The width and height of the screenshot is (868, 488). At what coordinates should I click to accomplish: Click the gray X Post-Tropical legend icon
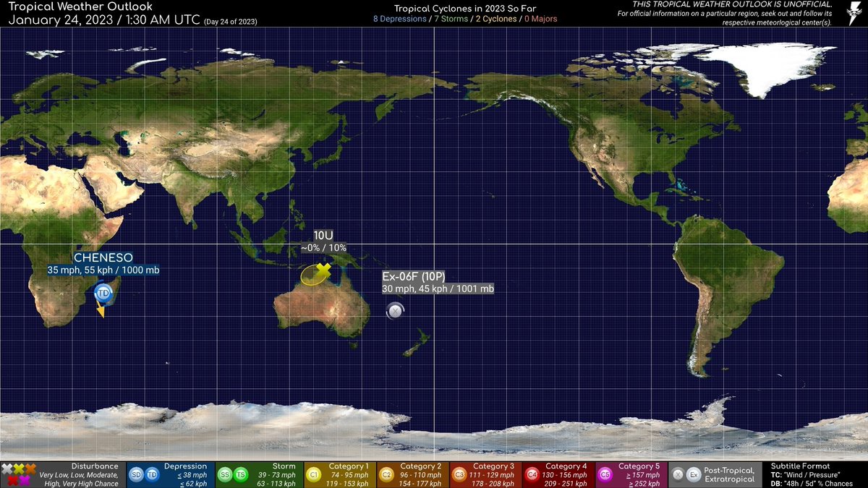coord(678,474)
